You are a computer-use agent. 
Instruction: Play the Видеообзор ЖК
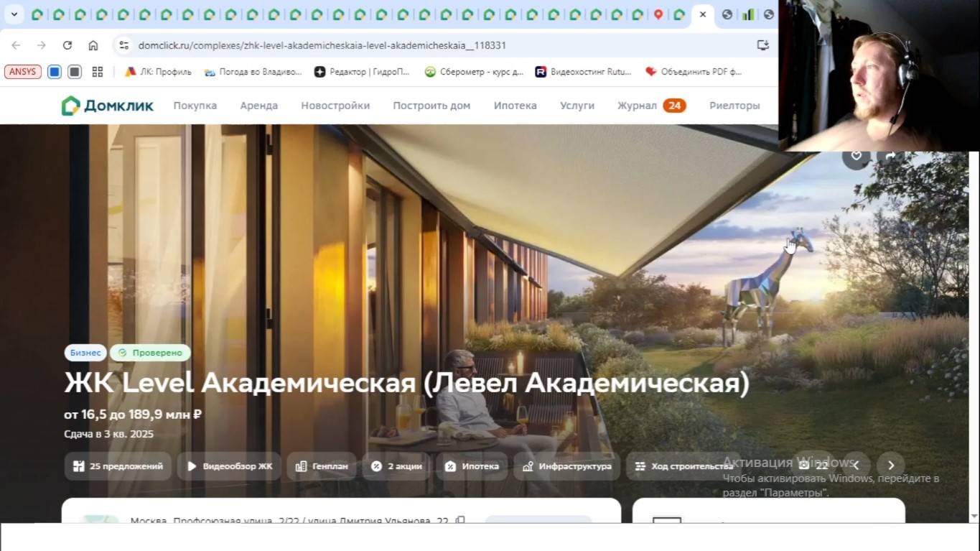tap(229, 466)
